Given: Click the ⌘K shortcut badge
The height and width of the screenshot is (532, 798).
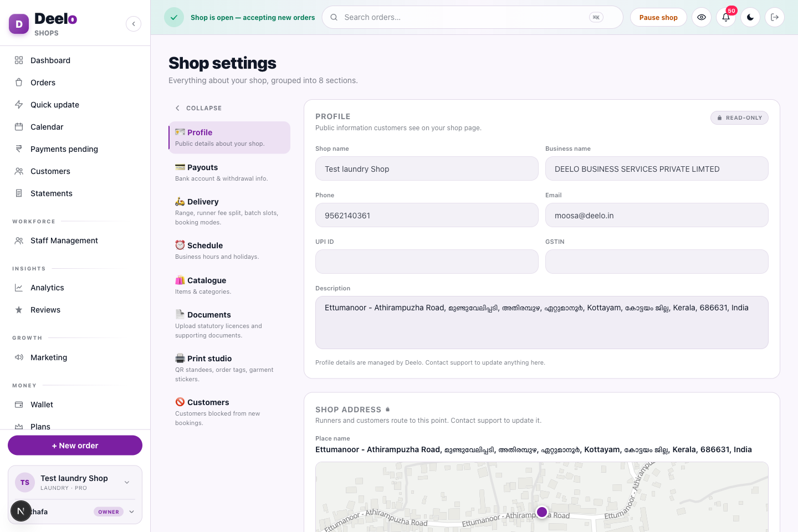Looking at the screenshot, I should [x=596, y=17].
